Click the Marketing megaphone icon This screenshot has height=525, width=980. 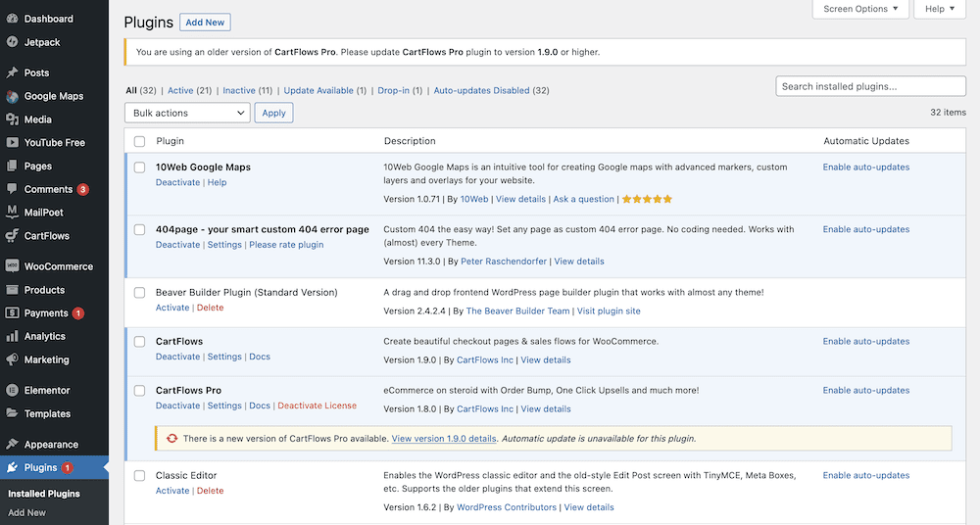click(12, 359)
